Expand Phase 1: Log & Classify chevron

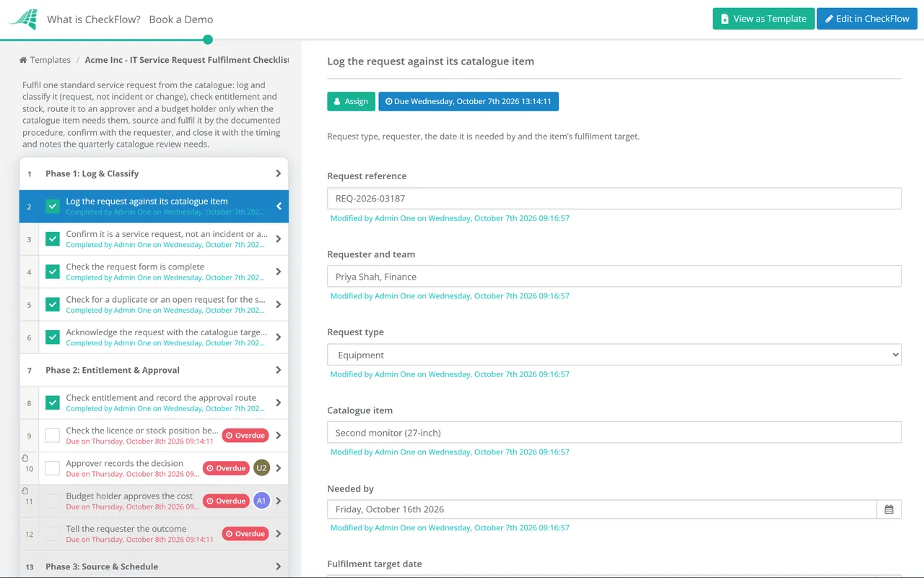click(x=279, y=173)
